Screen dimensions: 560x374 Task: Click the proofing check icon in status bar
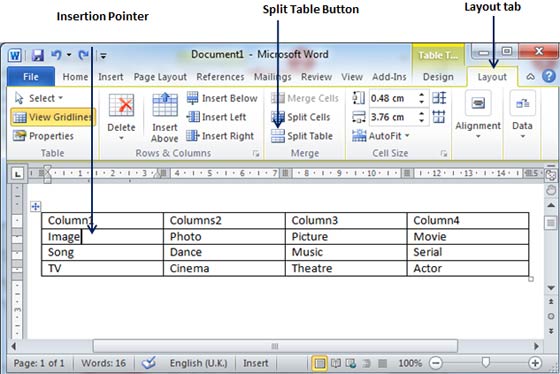coord(149,363)
